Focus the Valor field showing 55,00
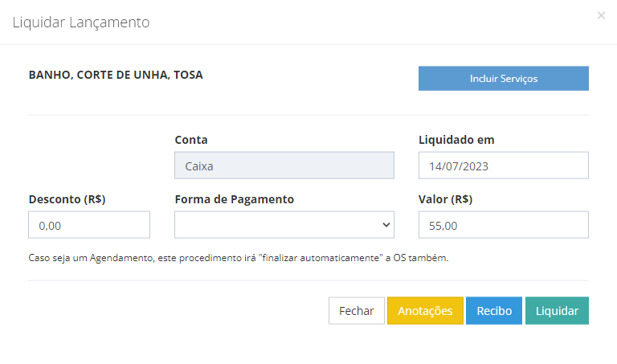 503,225
